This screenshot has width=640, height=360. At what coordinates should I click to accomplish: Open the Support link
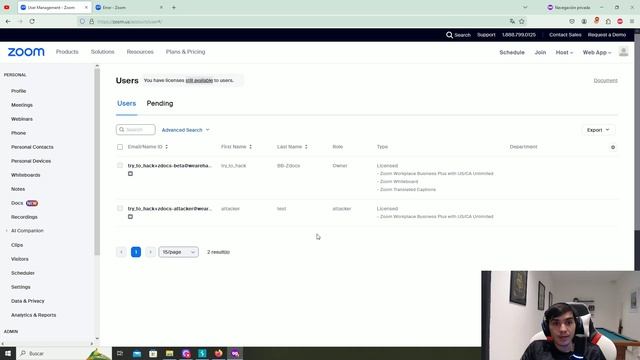[x=486, y=35]
